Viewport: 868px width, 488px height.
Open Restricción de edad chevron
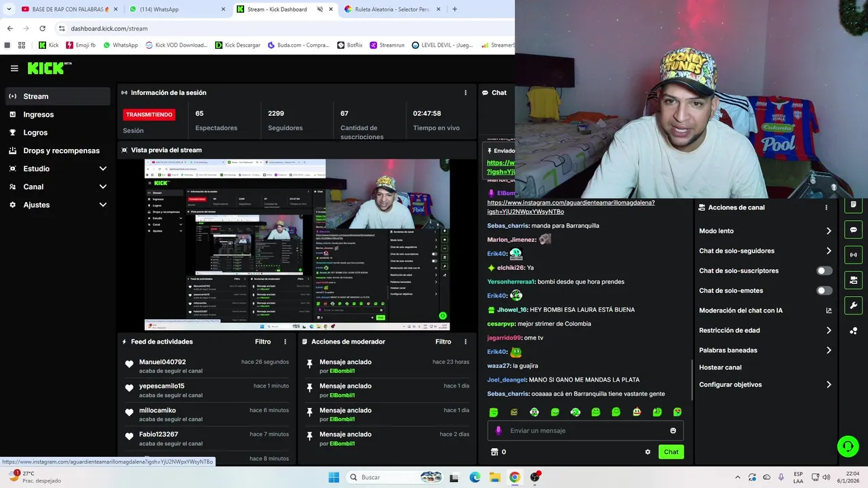[829, 331]
